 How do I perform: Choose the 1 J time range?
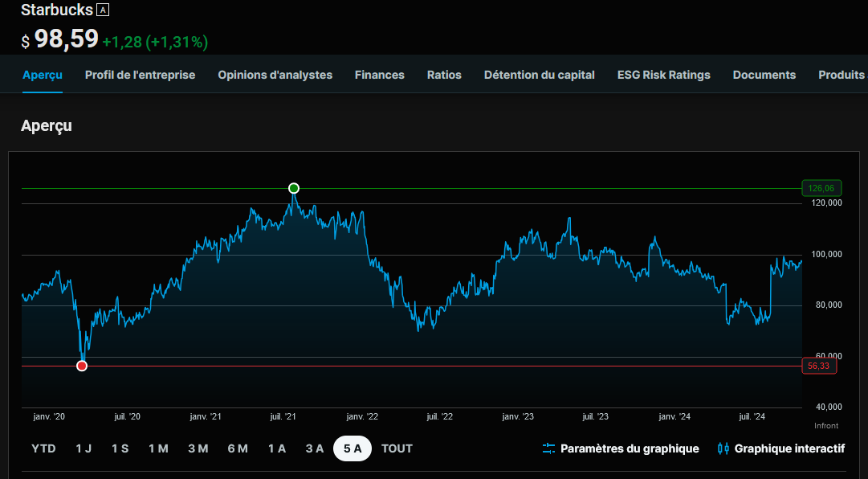(84, 448)
